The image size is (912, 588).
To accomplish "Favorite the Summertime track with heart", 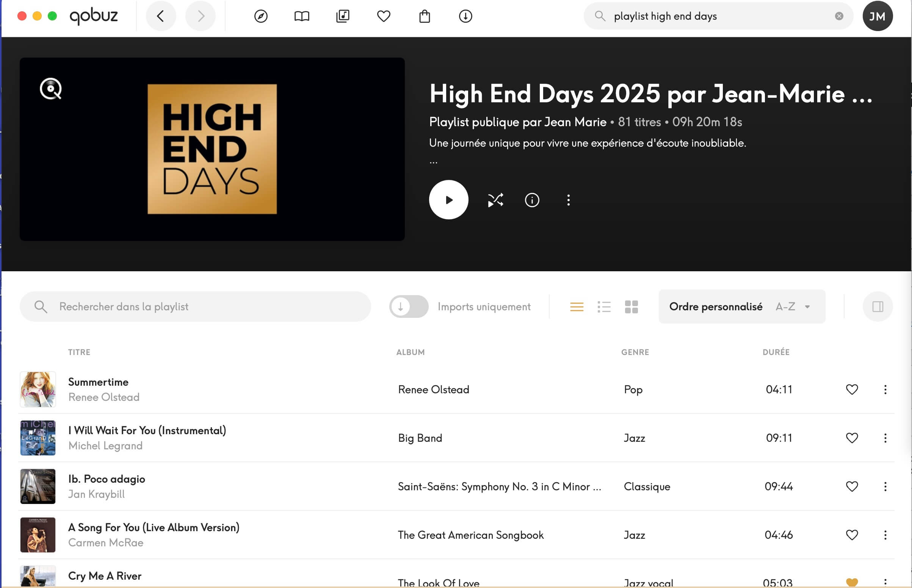I will pos(852,389).
